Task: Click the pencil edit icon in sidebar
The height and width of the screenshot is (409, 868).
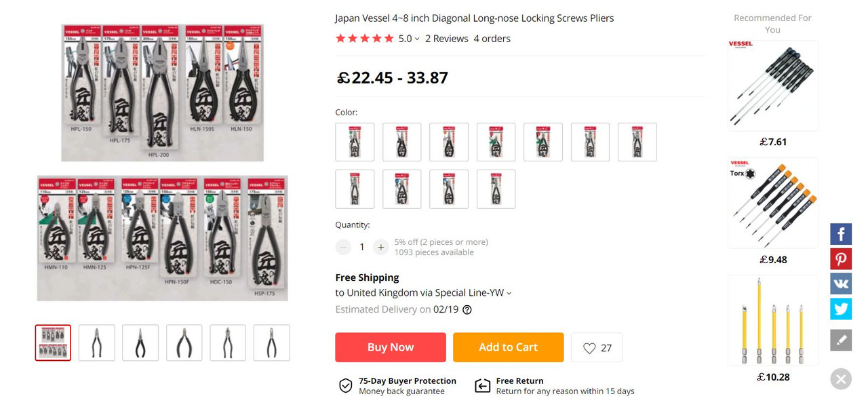Action: [x=841, y=340]
